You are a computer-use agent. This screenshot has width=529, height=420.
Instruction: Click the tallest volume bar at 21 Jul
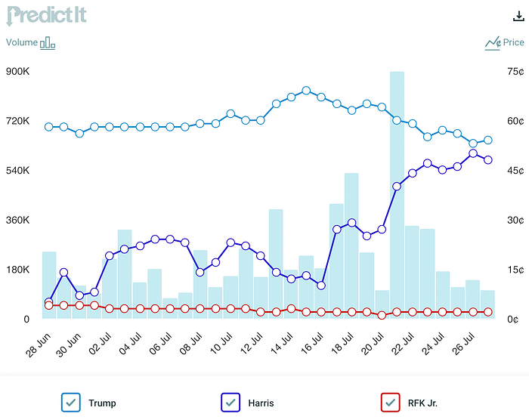click(x=397, y=195)
